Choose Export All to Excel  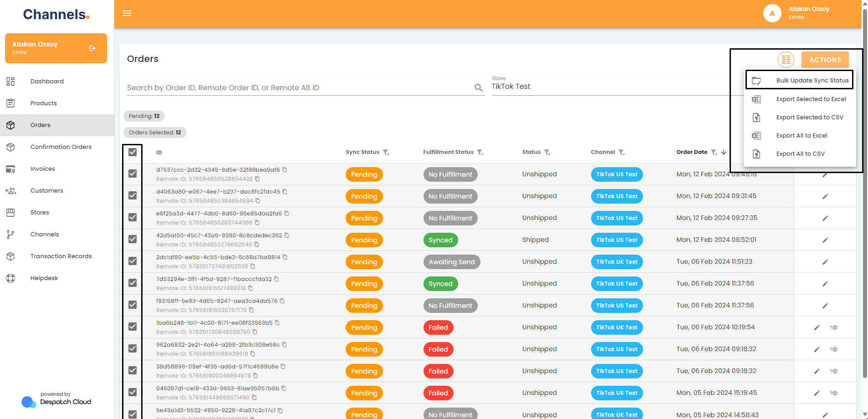tap(800, 136)
